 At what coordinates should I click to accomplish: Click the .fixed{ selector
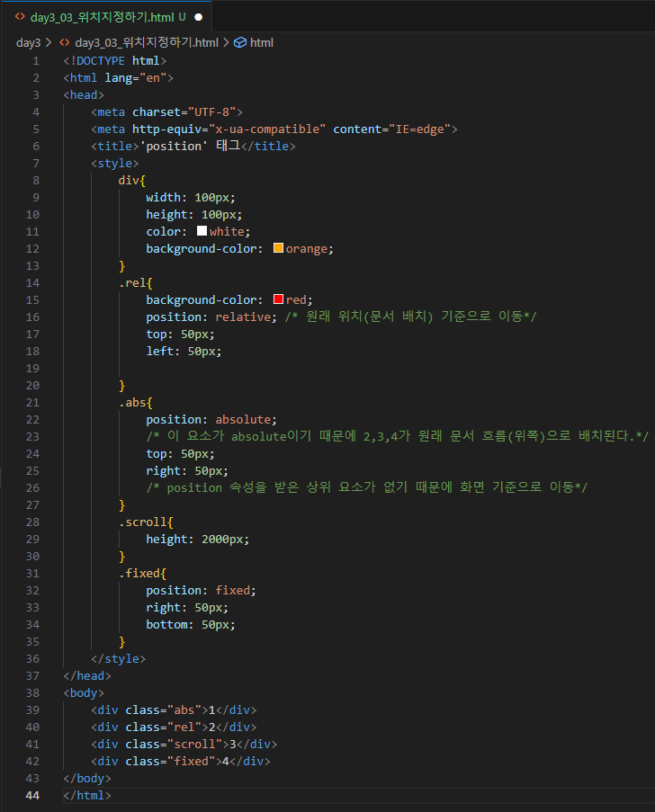(142, 574)
